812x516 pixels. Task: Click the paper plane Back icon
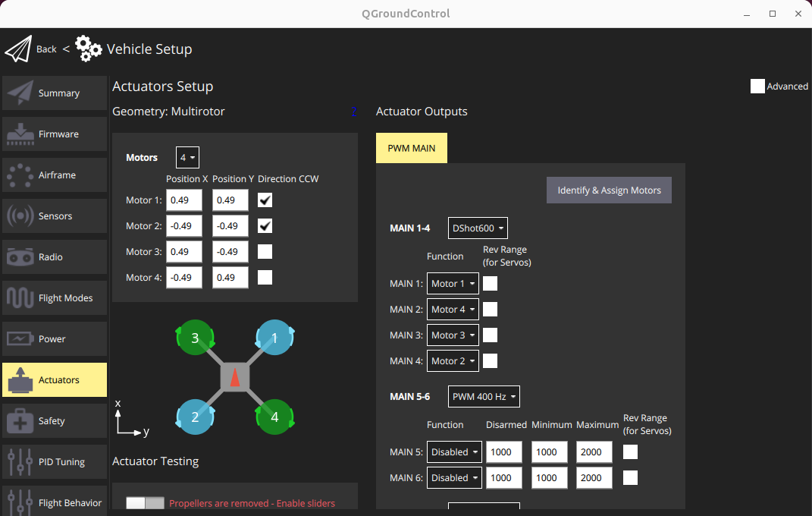point(19,49)
